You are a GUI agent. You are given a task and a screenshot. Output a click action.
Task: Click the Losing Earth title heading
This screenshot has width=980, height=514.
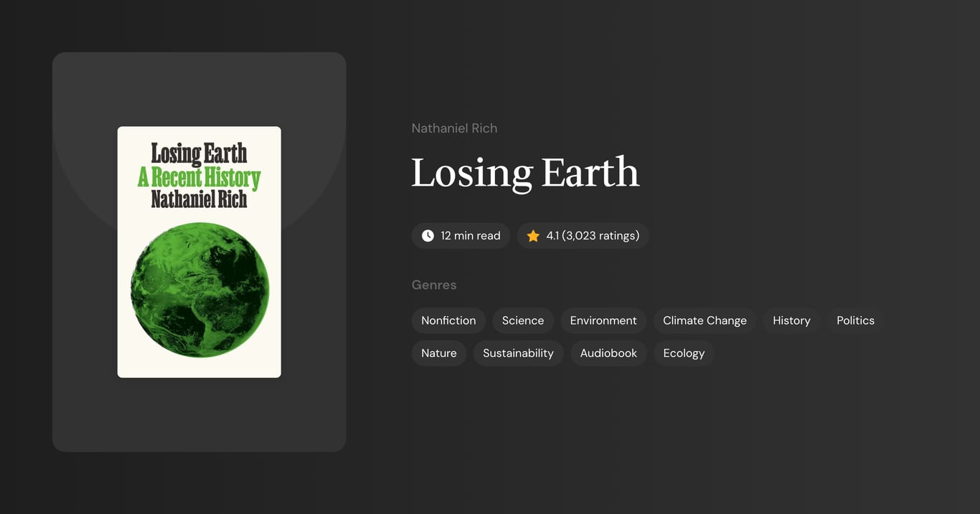tap(525, 172)
